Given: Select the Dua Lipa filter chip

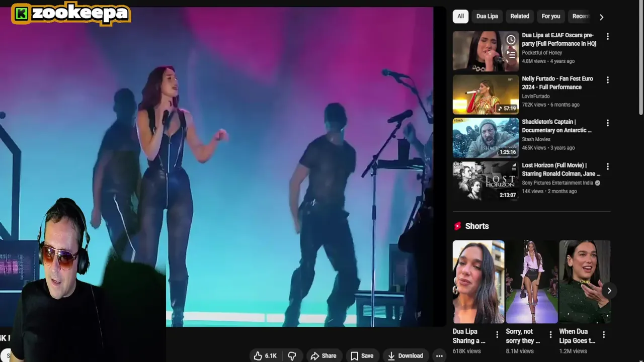Looking at the screenshot, I should [x=487, y=16].
